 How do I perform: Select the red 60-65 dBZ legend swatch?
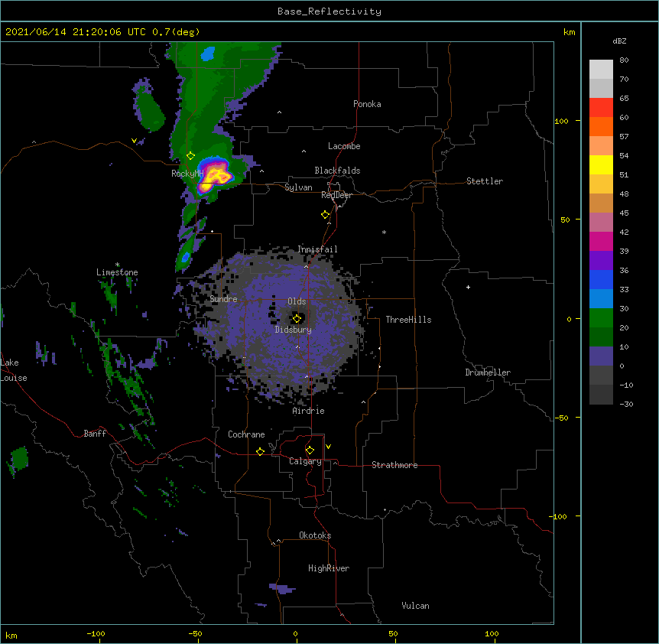click(x=601, y=108)
